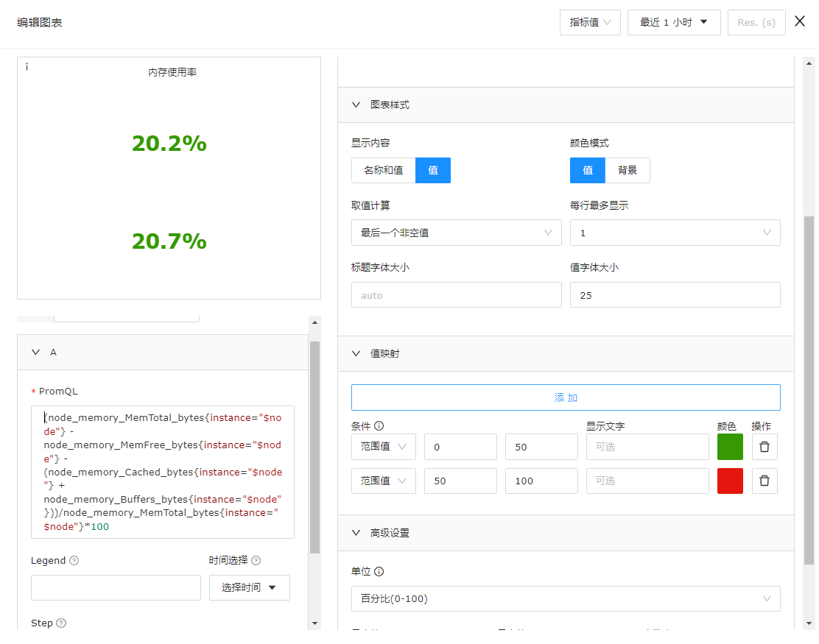
Task: Open the 指标值 selector at the top
Action: (590, 22)
